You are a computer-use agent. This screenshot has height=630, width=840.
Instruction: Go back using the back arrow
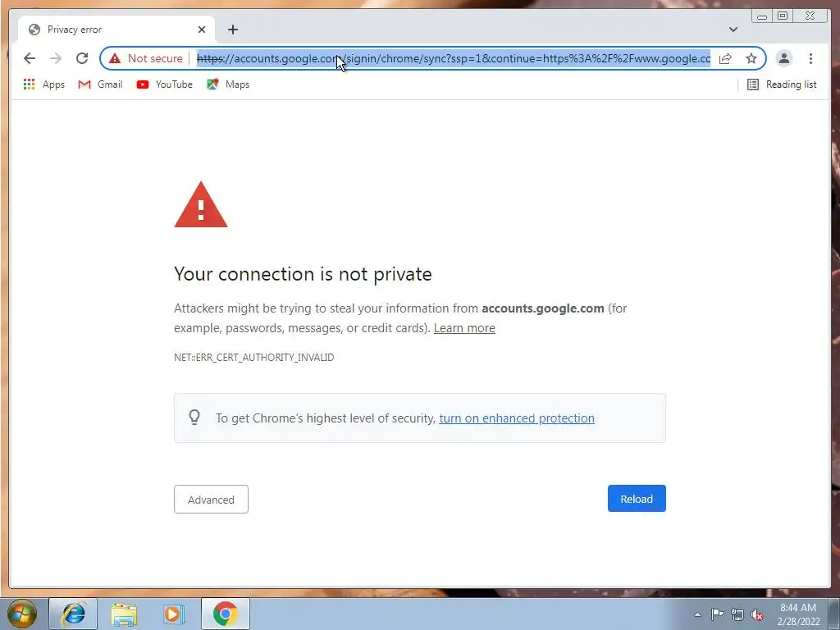coord(30,58)
